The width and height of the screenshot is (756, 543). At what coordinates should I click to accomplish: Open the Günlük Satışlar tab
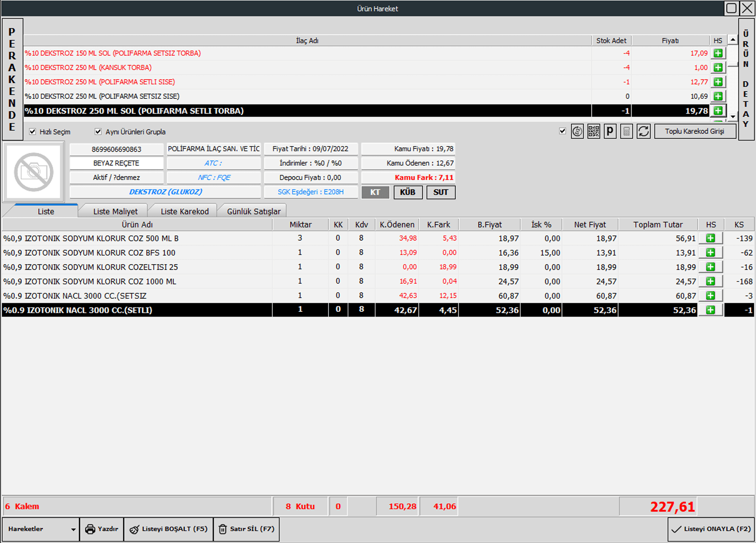(253, 211)
